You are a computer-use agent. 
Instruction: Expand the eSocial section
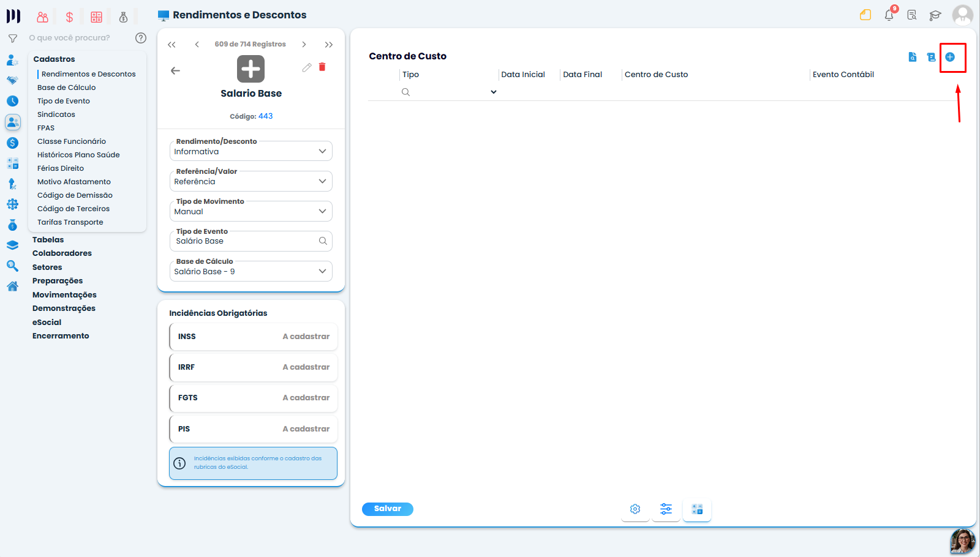(47, 323)
